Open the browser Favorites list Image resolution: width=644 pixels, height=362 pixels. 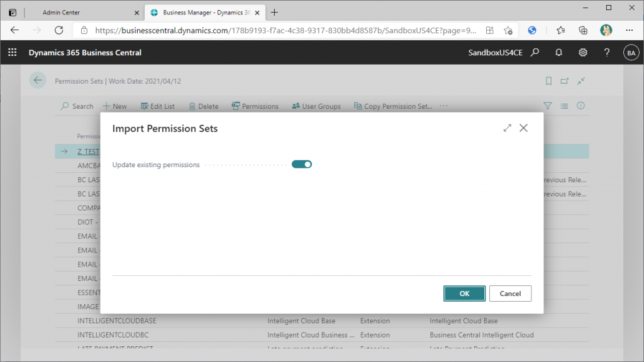click(x=560, y=30)
